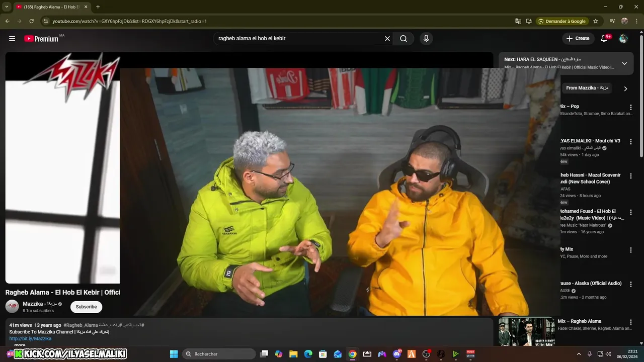Go to the YouTube Premium home logo
Image resolution: width=644 pixels, height=362 pixels.
pos(41,39)
